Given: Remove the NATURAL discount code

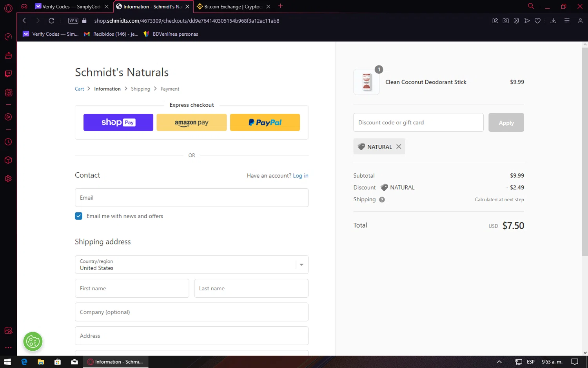Looking at the screenshot, I should pyautogui.click(x=399, y=146).
